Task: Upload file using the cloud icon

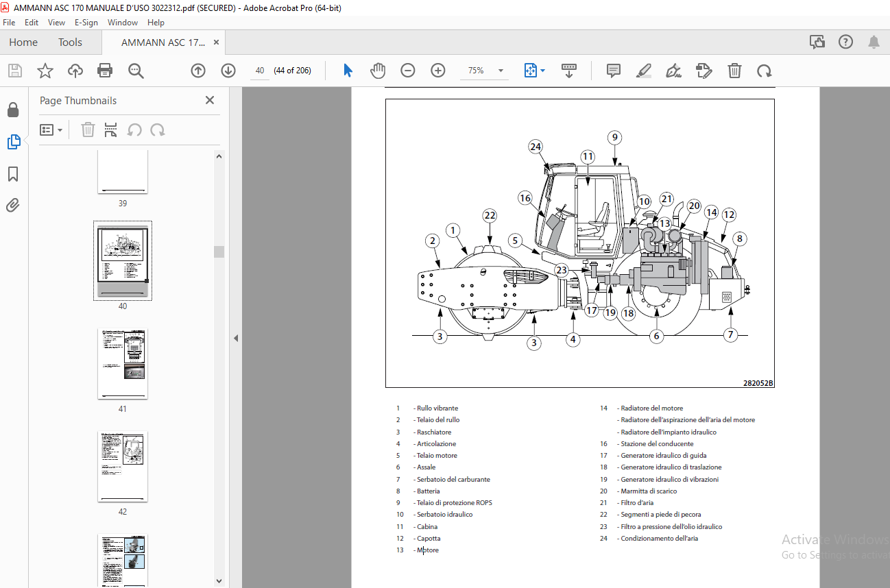Action: click(x=75, y=71)
